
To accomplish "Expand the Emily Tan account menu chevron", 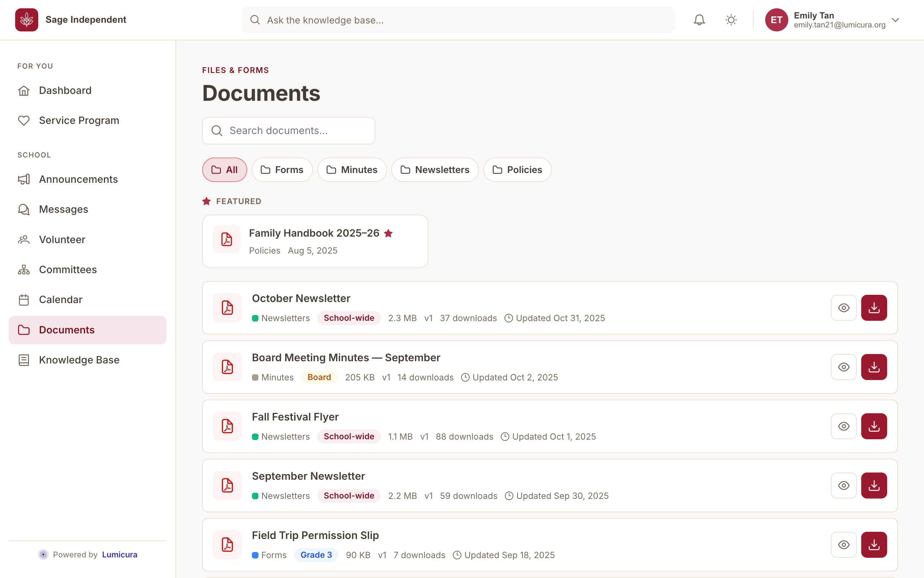I will click(x=895, y=20).
